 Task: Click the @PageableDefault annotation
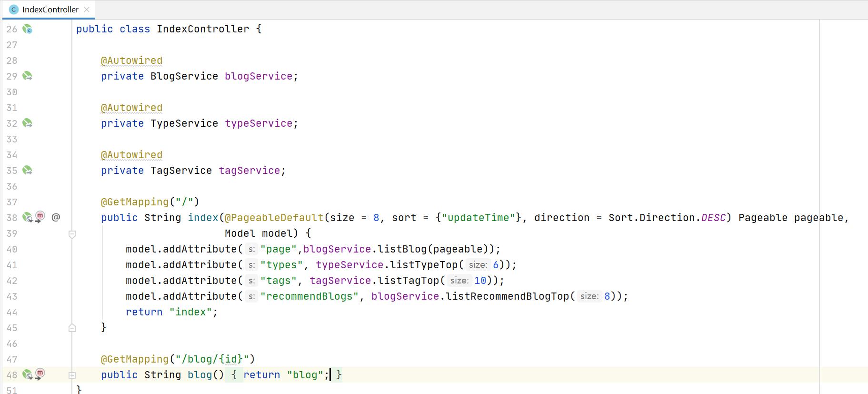(x=274, y=218)
